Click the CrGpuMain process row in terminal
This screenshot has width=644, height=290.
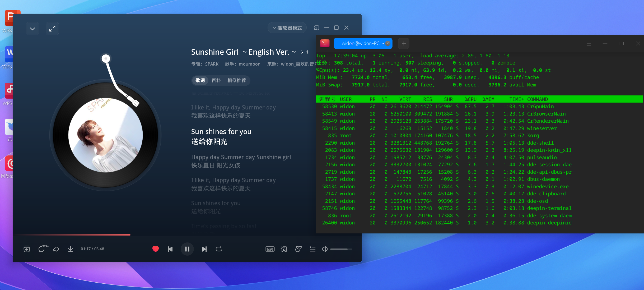coord(479,107)
